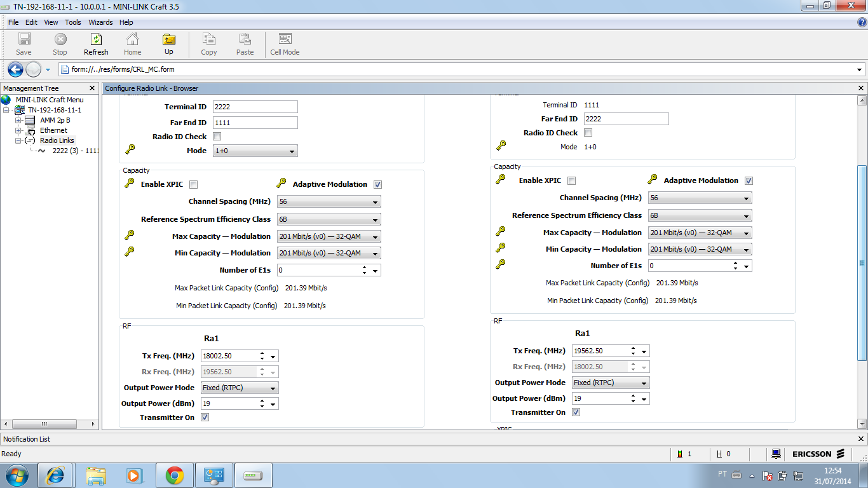The image size is (868, 488).
Task: Click key icon beside Enable XPIC for Terminal 1111
Action: [501, 179]
